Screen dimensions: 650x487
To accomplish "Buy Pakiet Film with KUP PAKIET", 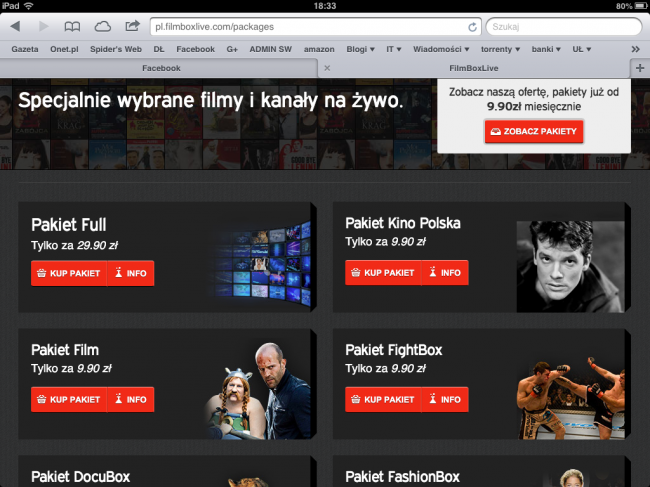I will pyautogui.click(x=69, y=400).
